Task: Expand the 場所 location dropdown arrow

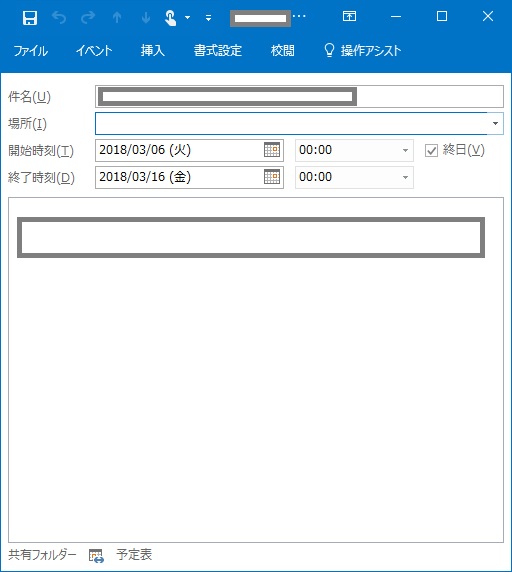Action: point(495,123)
